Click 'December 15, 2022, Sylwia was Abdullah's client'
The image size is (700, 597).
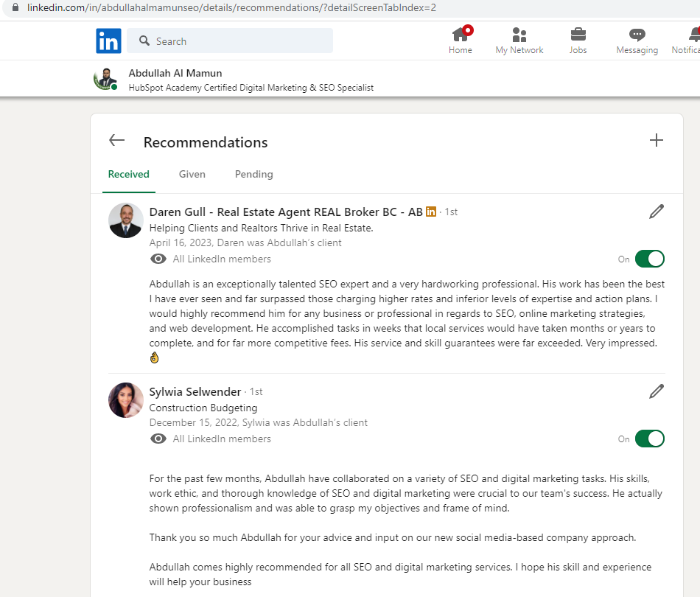pos(259,423)
